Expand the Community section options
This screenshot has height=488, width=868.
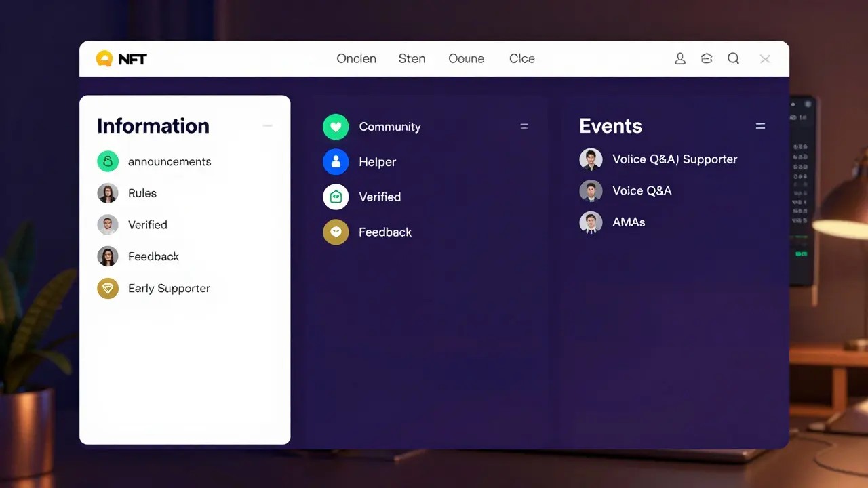tap(524, 125)
